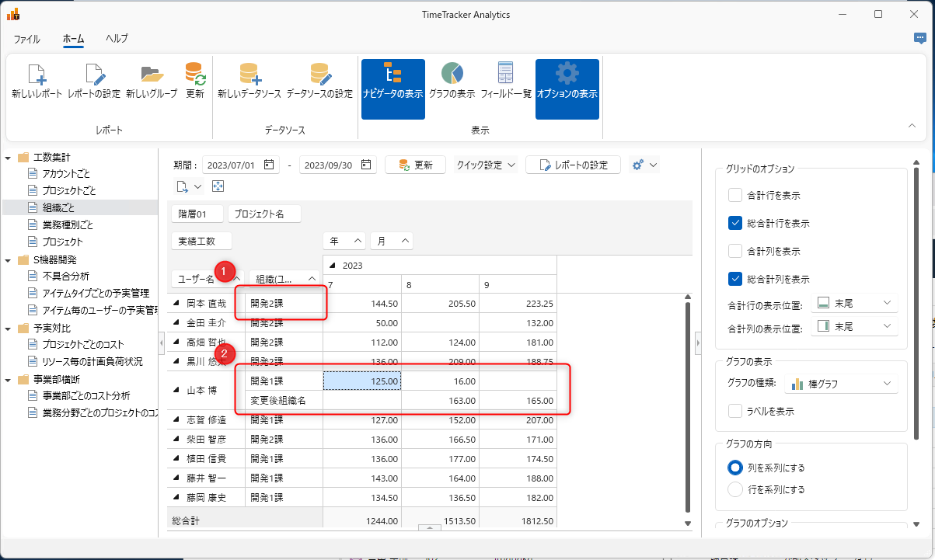Click the 新しいグループ folder icon
Screen dimensions: 935x560
pos(152,75)
